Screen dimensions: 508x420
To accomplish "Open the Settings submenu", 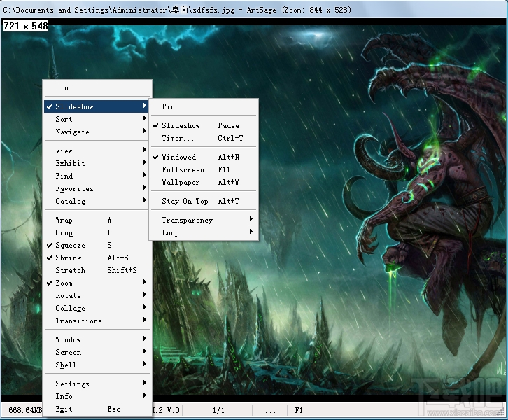I will pos(72,384).
